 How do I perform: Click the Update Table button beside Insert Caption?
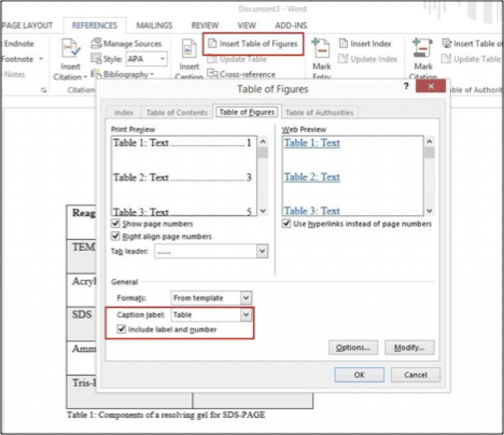click(x=237, y=59)
